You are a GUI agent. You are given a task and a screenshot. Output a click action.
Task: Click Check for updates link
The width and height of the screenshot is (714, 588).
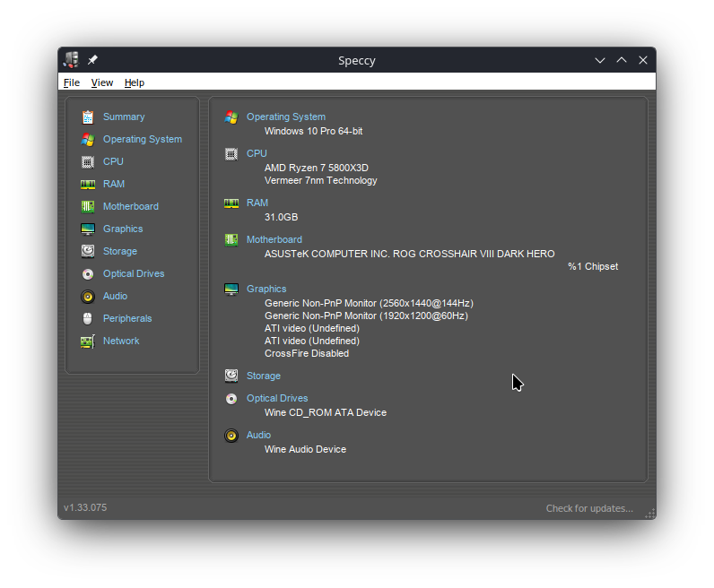[589, 508]
